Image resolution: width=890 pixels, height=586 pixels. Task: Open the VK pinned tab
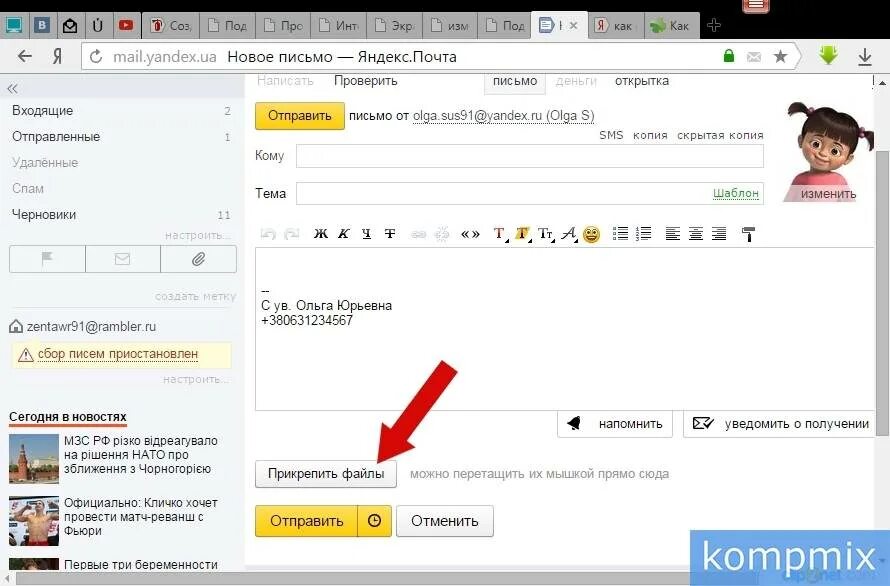[x=41, y=25]
